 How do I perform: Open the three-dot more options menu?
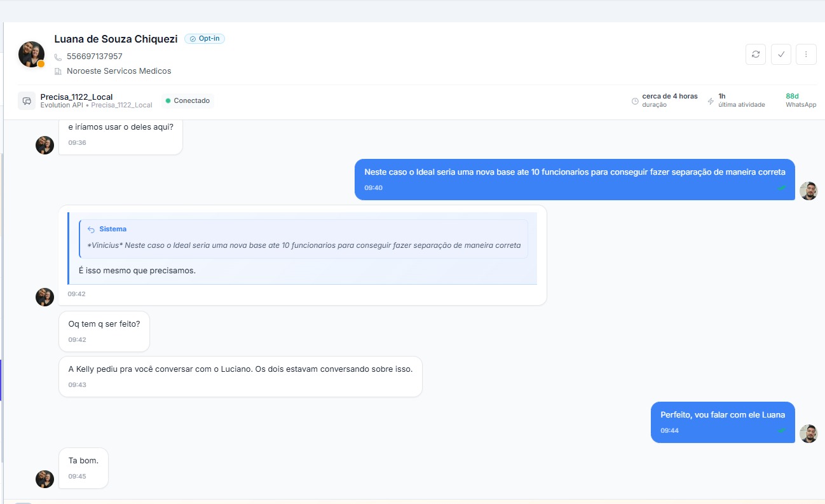point(806,55)
